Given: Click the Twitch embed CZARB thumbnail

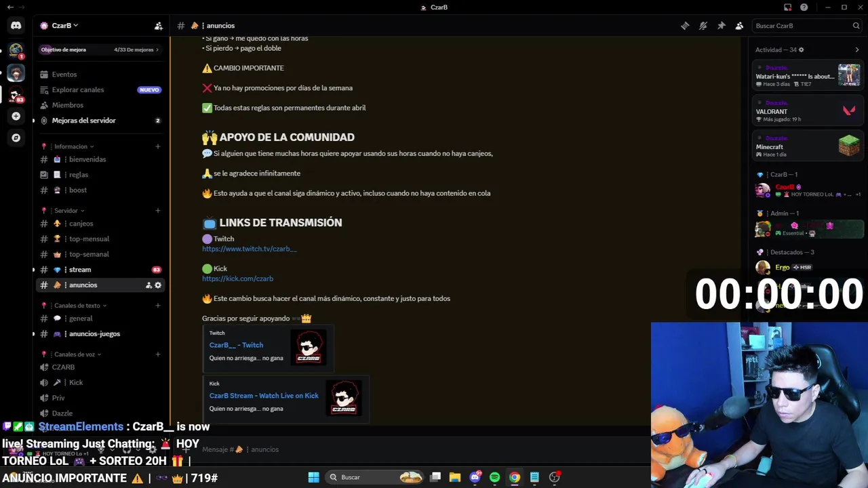Looking at the screenshot, I should pyautogui.click(x=309, y=348).
